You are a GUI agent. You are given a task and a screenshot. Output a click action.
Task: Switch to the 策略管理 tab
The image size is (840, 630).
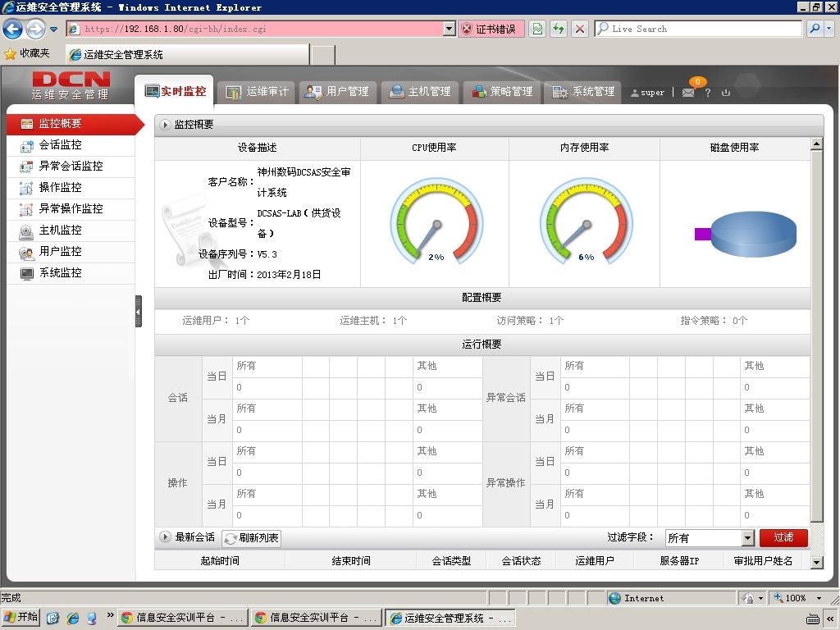point(501,92)
